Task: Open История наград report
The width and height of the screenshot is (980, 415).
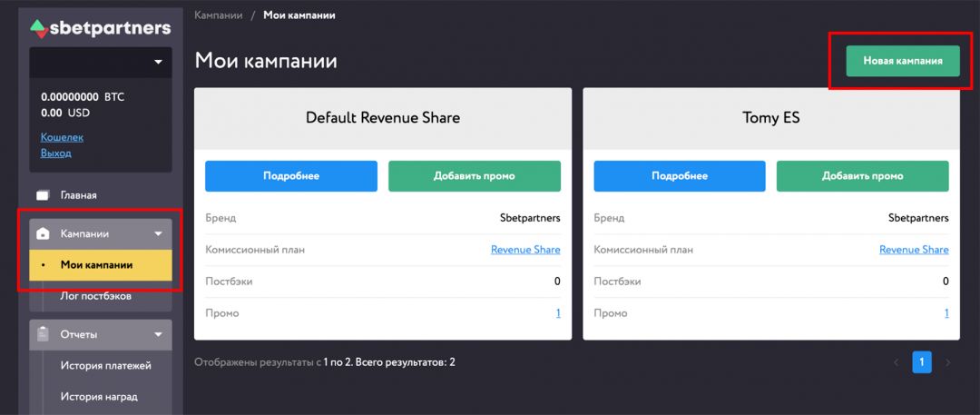Action: (x=99, y=396)
